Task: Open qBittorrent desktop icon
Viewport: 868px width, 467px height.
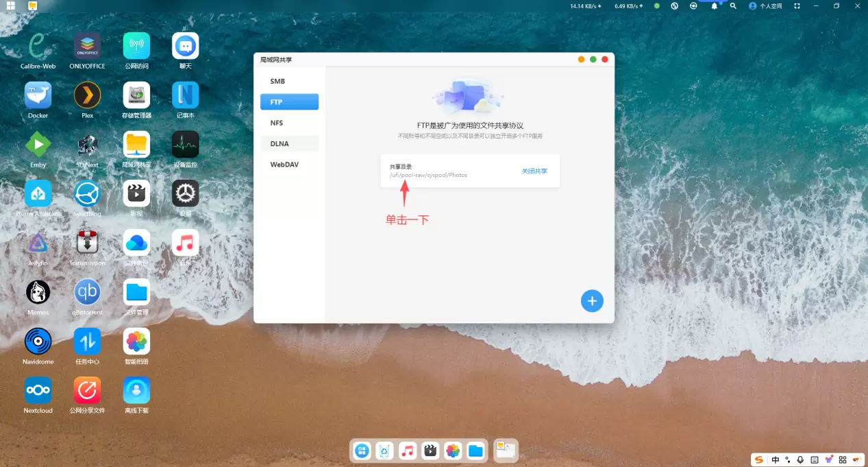Action: point(87,292)
